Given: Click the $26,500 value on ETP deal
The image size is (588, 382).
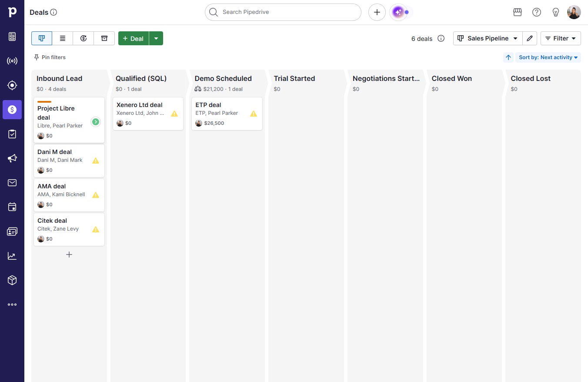Looking at the screenshot, I should tap(214, 123).
